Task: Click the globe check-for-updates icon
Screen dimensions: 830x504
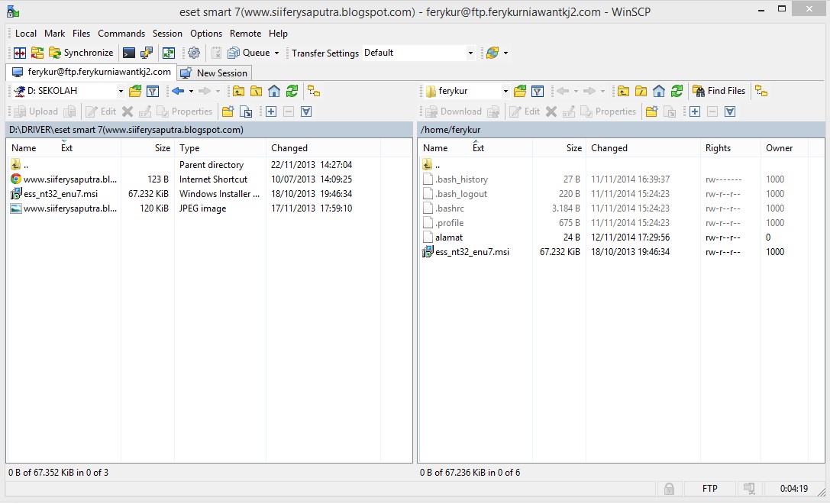Action: [493, 53]
